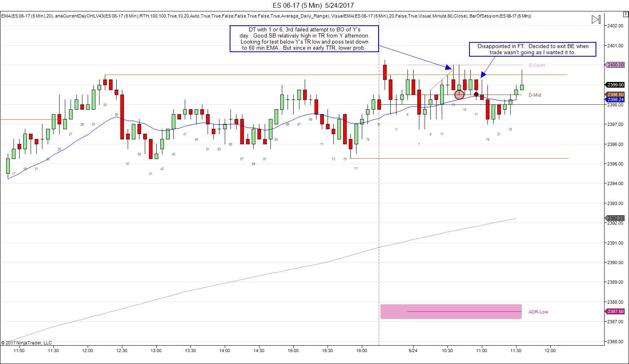Click the 15:30 time axis label
This screenshot has width=629, height=364.
327,351
